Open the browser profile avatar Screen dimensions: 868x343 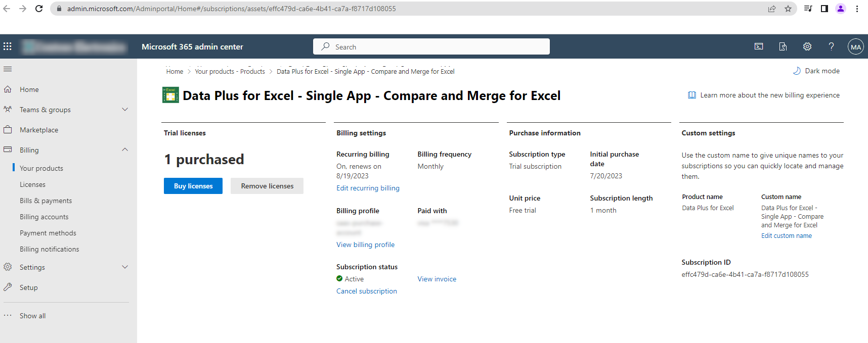click(841, 9)
